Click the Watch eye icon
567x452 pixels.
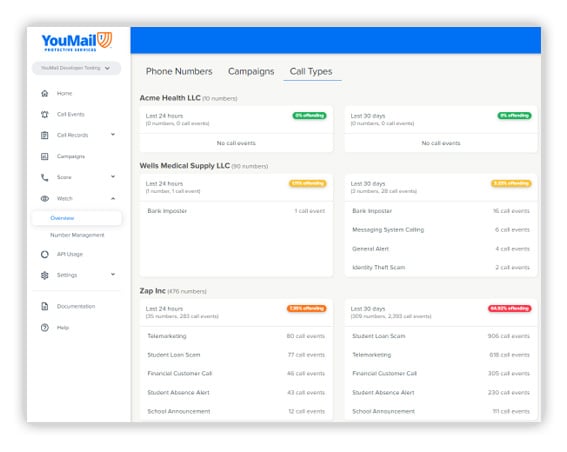[44, 199]
